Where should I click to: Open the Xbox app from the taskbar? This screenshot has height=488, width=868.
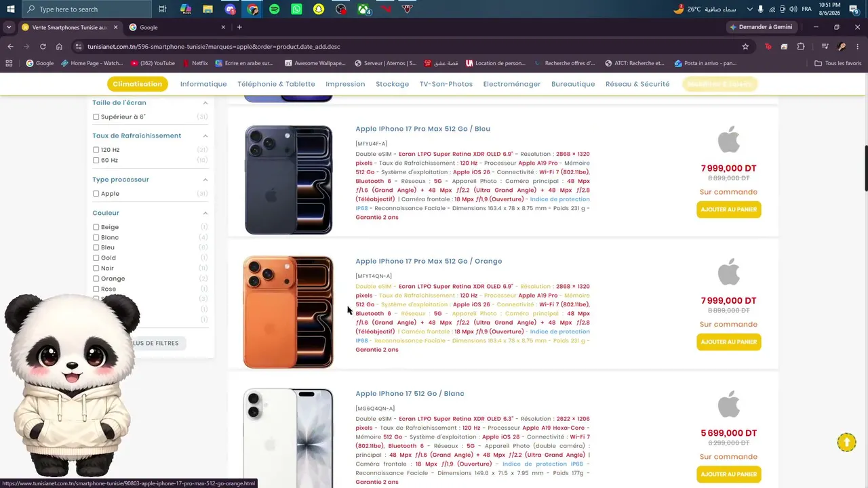pos(364,9)
